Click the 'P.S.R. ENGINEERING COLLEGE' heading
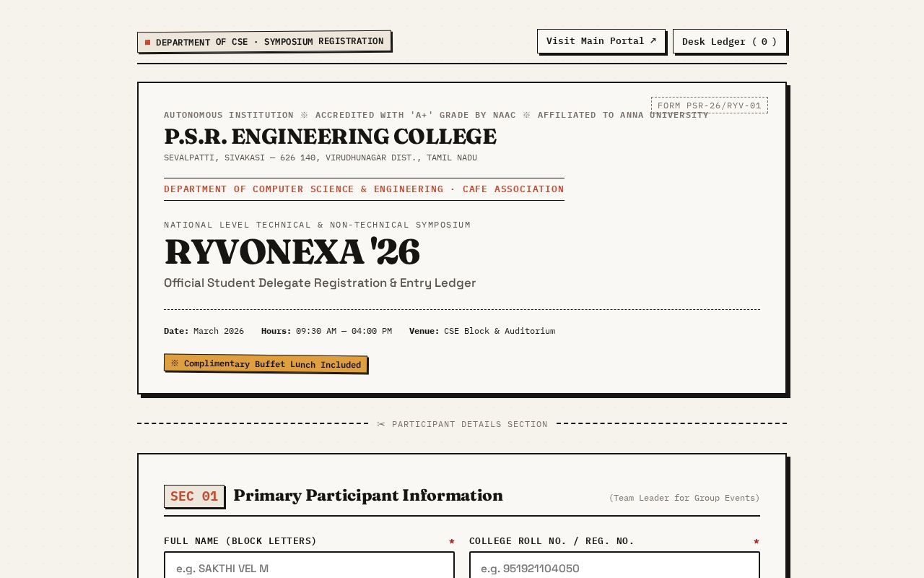Screen dimensions: 924x578 pyautogui.click(x=330, y=136)
